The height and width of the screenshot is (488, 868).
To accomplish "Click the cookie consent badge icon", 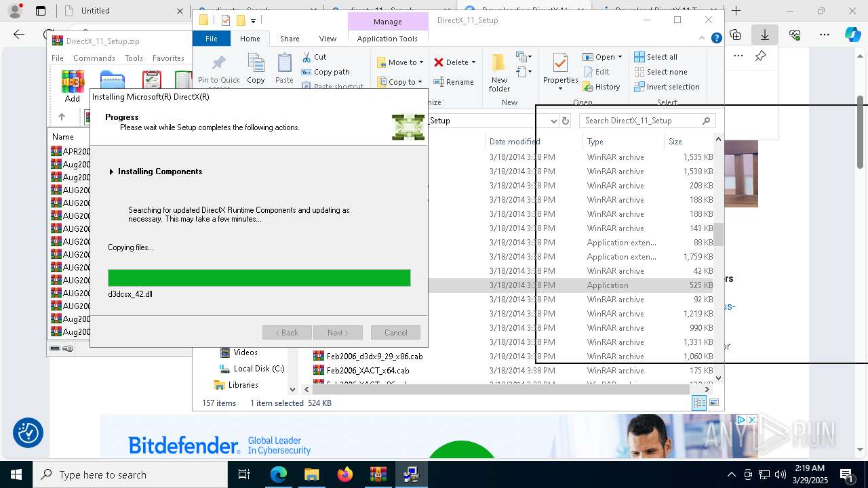I will click(28, 433).
